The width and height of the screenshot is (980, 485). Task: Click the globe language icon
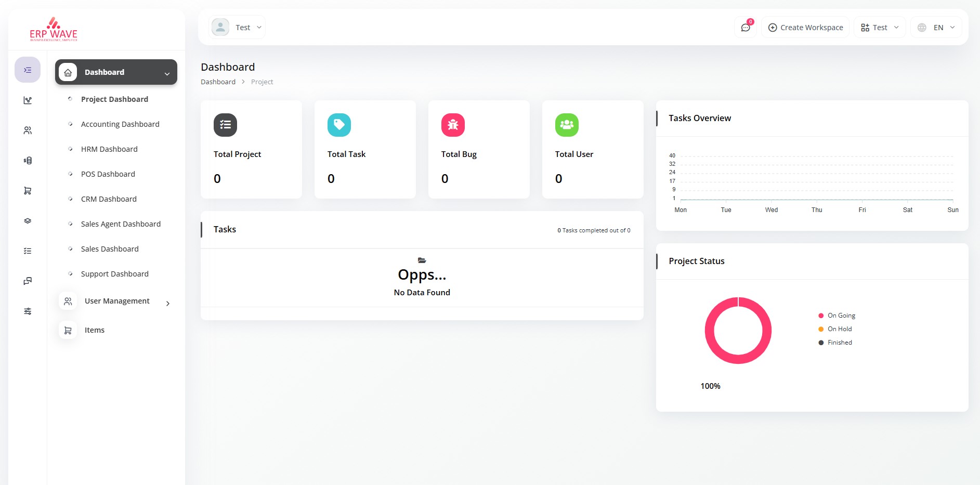tap(922, 28)
